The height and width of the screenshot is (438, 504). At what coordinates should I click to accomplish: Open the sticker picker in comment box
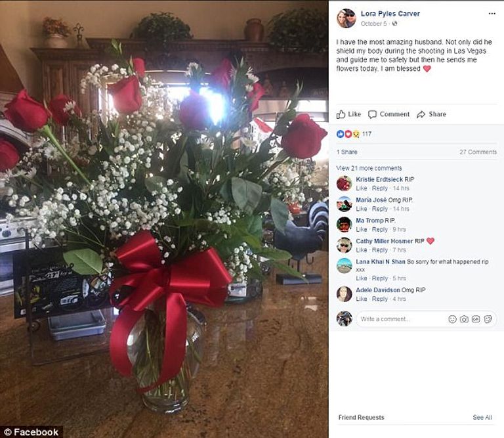[x=488, y=319]
